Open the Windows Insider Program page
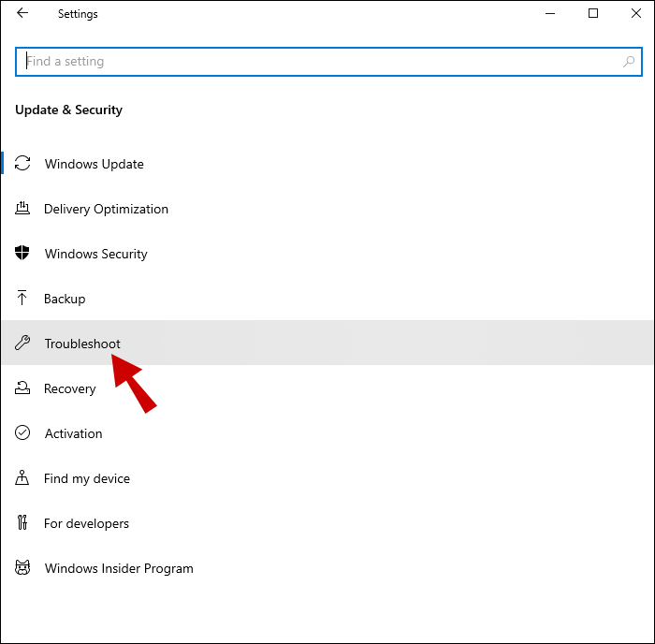This screenshot has height=644, width=655. (x=119, y=568)
